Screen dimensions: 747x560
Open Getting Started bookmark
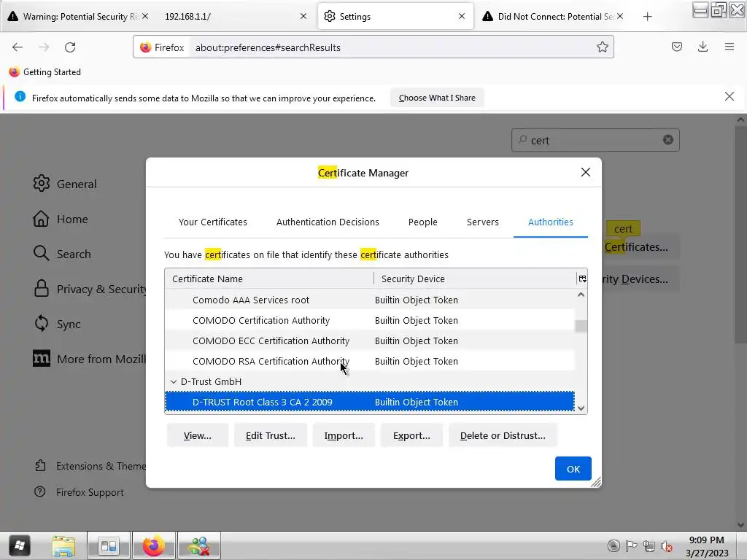[x=45, y=72]
